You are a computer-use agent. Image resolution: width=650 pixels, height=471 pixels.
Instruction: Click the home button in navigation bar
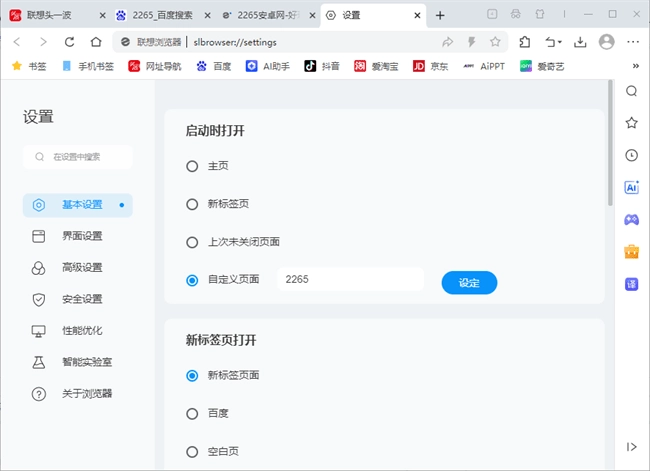96,42
